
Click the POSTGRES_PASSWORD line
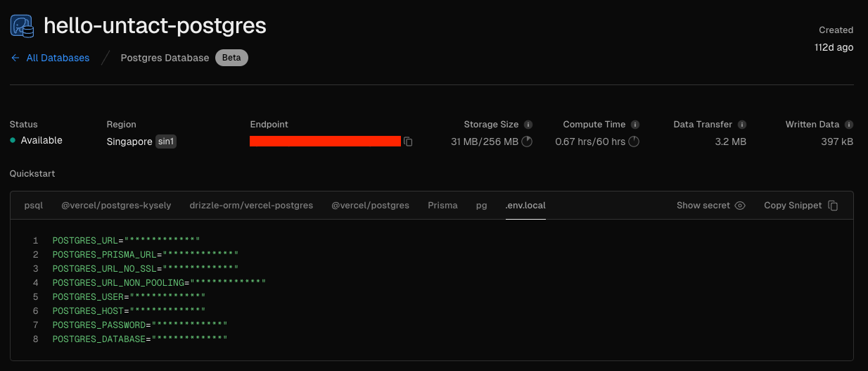(x=140, y=325)
